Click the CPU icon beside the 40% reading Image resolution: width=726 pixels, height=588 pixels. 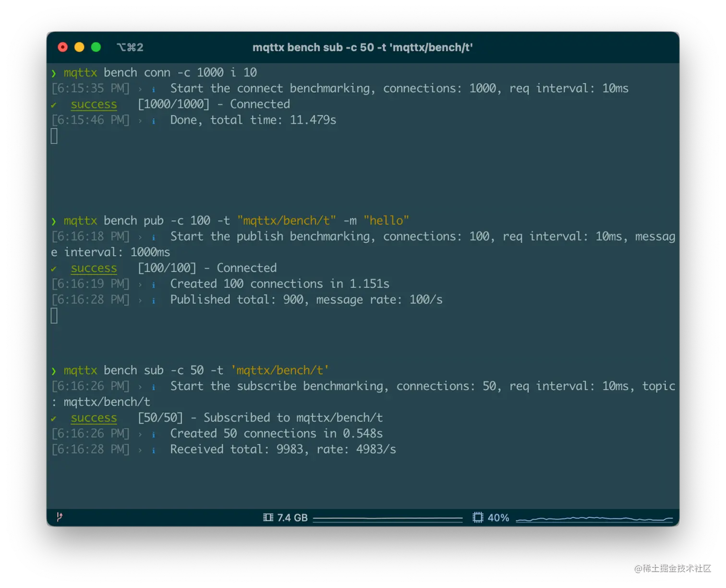pos(478,517)
